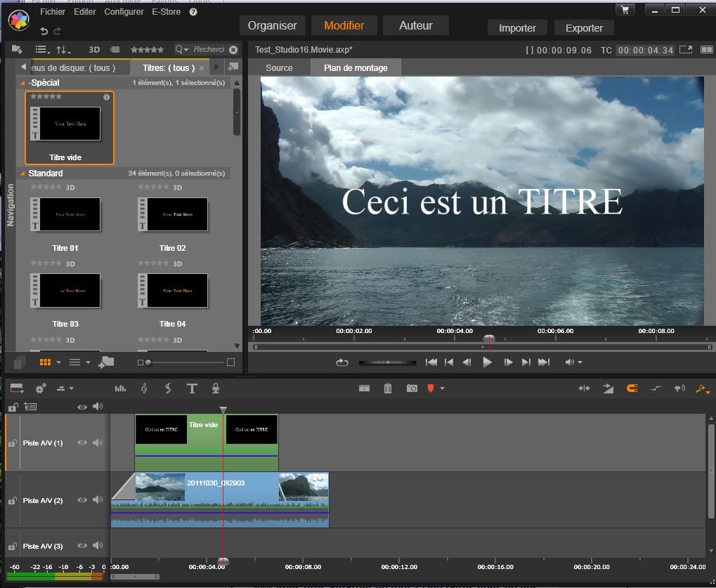716x588 pixels.
Task: Click the treble clef music tool
Action: pos(144,388)
